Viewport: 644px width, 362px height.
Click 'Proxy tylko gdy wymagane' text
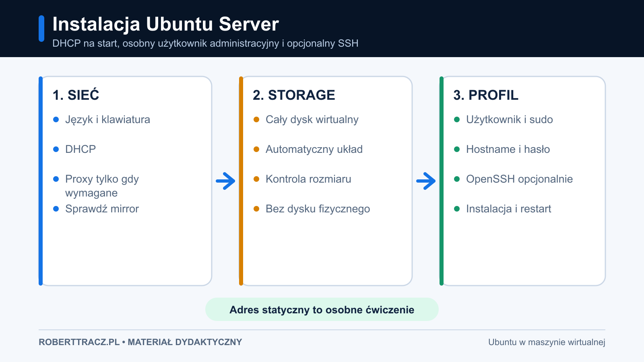click(102, 186)
